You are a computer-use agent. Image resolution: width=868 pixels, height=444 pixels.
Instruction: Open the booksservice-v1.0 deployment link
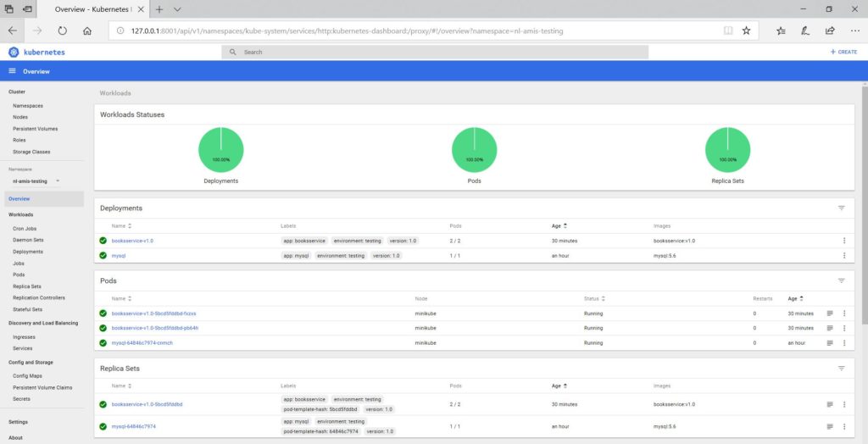132,241
